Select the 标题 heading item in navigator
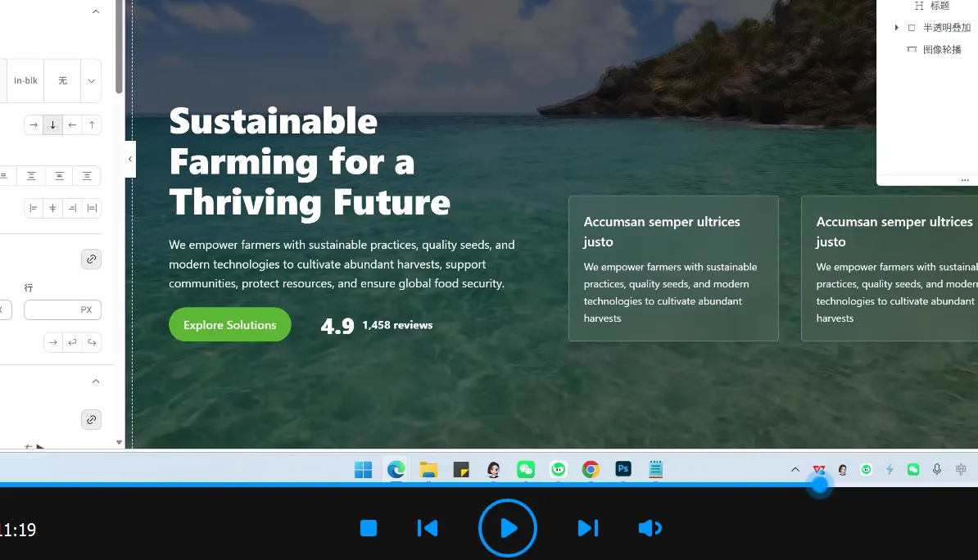Viewport: 978px width, 560px height. [939, 6]
